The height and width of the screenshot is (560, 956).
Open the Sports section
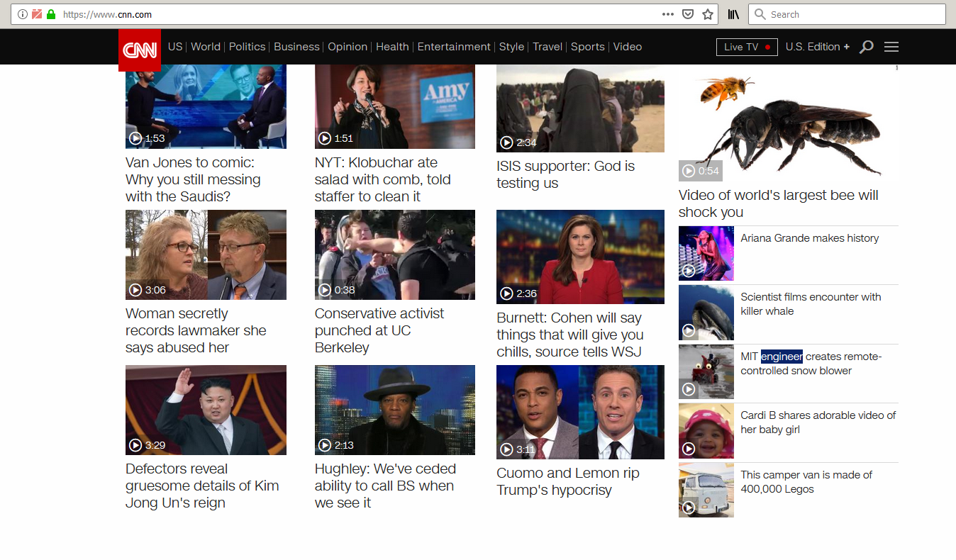(x=588, y=47)
